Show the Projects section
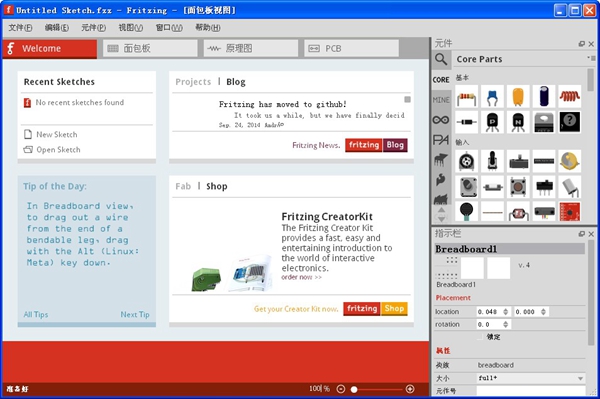This screenshot has width=600, height=399. 193,82
